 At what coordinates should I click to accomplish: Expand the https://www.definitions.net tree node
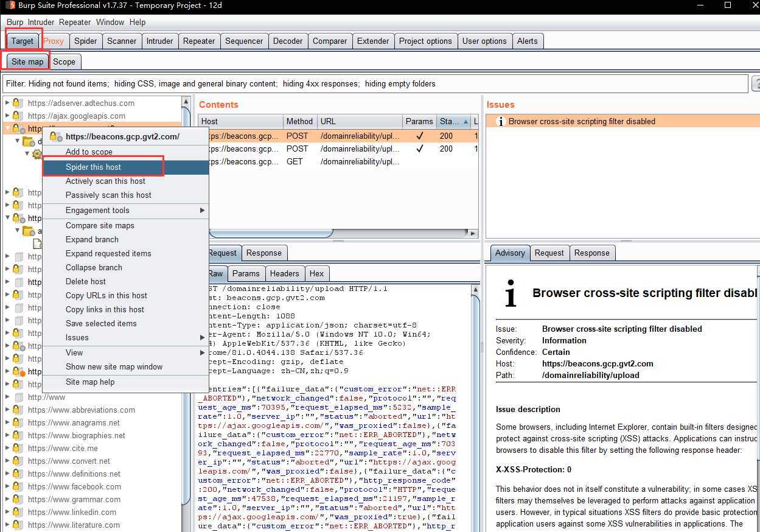(7, 474)
